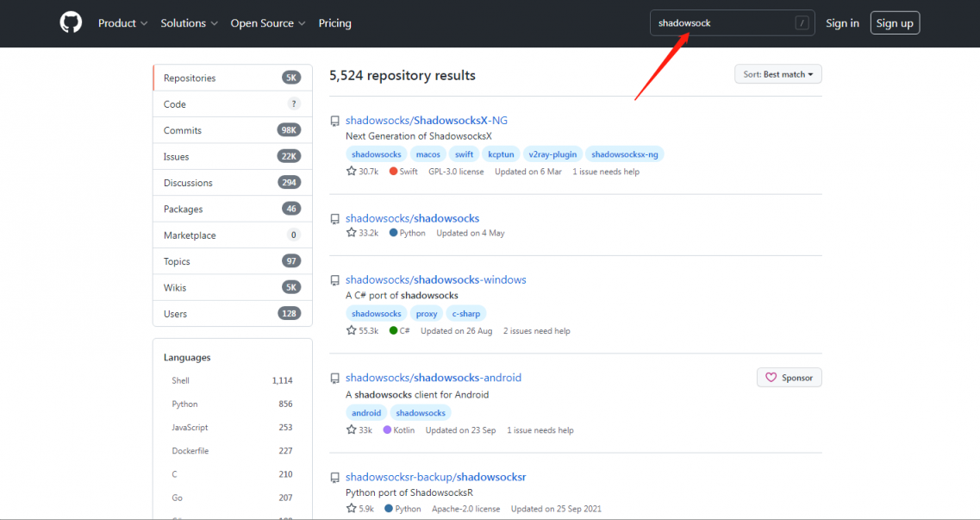This screenshot has width=980, height=520.
Task: Click the swift topic tag
Action: coord(464,154)
